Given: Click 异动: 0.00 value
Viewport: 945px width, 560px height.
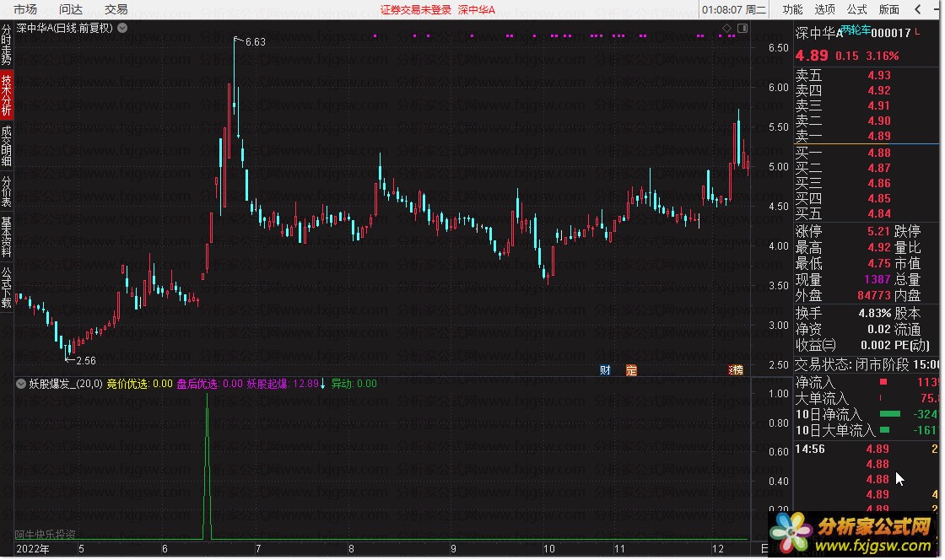Looking at the screenshot, I should (354, 384).
